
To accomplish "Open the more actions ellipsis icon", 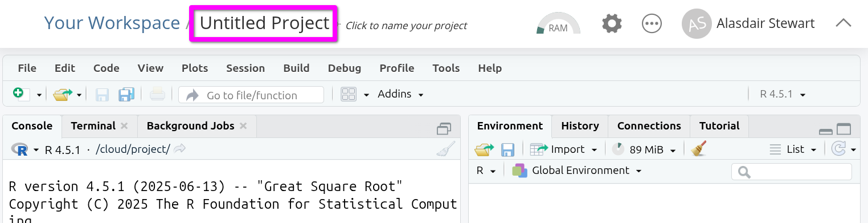I will click(x=652, y=24).
